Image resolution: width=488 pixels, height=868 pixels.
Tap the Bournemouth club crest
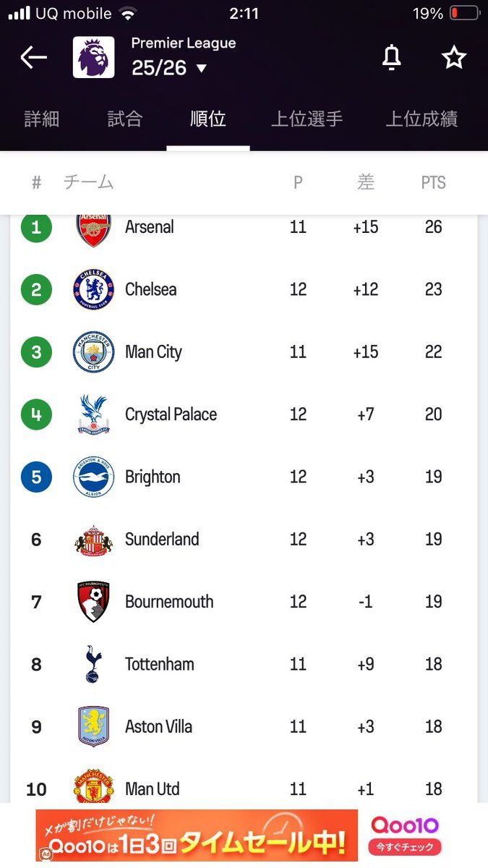point(93,602)
